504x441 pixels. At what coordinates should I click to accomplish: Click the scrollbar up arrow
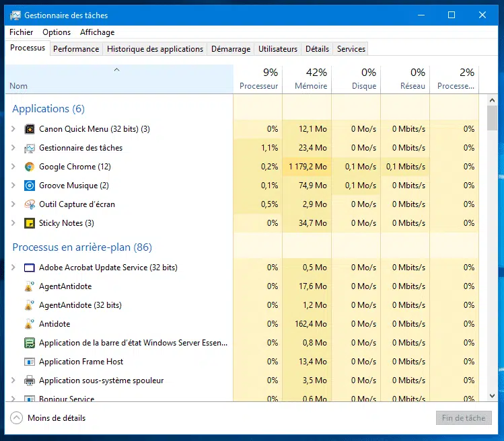pyautogui.click(x=492, y=100)
